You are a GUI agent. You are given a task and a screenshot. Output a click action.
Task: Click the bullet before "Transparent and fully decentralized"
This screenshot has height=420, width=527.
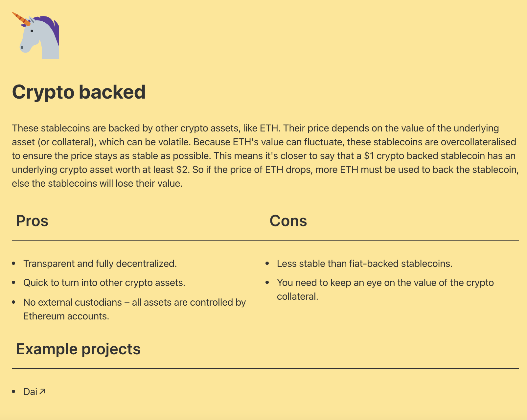pos(13,264)
